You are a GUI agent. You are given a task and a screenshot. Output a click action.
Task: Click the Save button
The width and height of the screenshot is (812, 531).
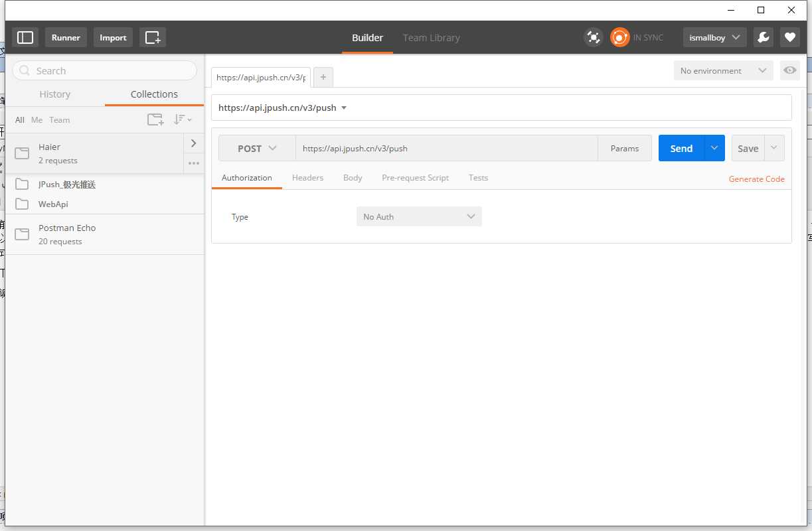coord(748,148)
